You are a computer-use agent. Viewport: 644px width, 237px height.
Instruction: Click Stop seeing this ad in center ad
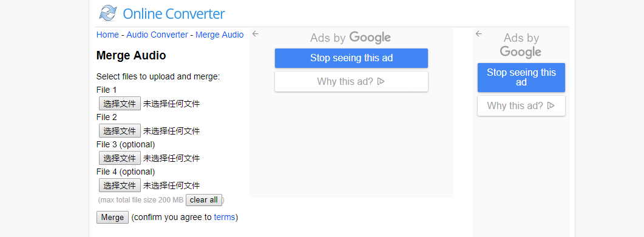tap(351, 58)
